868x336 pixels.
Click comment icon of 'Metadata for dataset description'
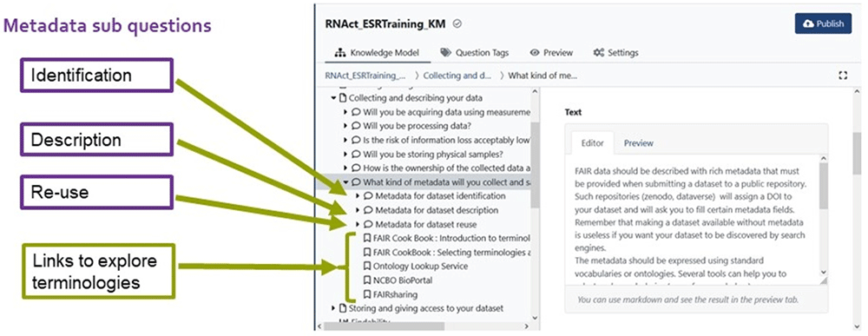point(367,210)
